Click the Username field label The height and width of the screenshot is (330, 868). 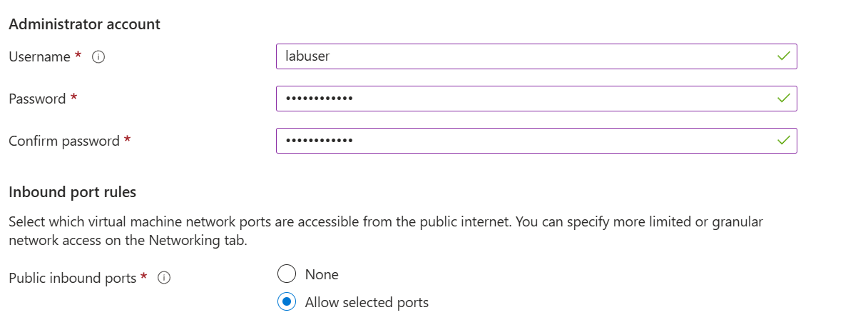pos(39,57)
